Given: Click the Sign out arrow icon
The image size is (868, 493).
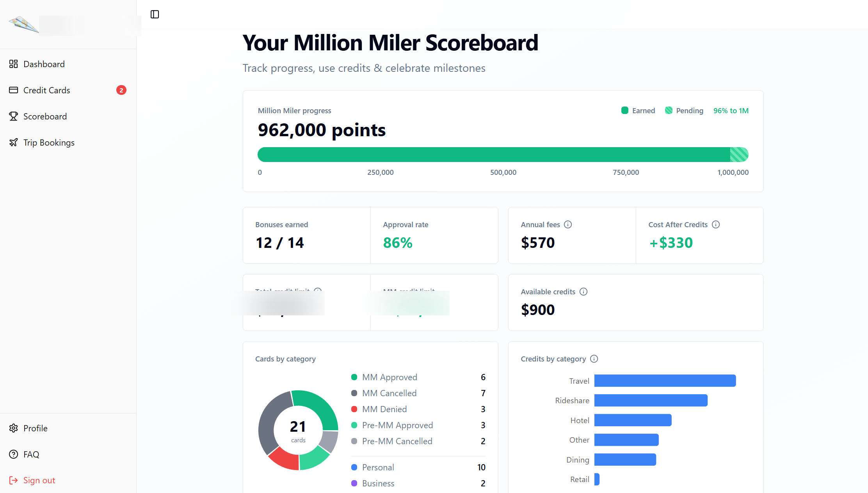Looking at the screenshot, I should 14,480.
